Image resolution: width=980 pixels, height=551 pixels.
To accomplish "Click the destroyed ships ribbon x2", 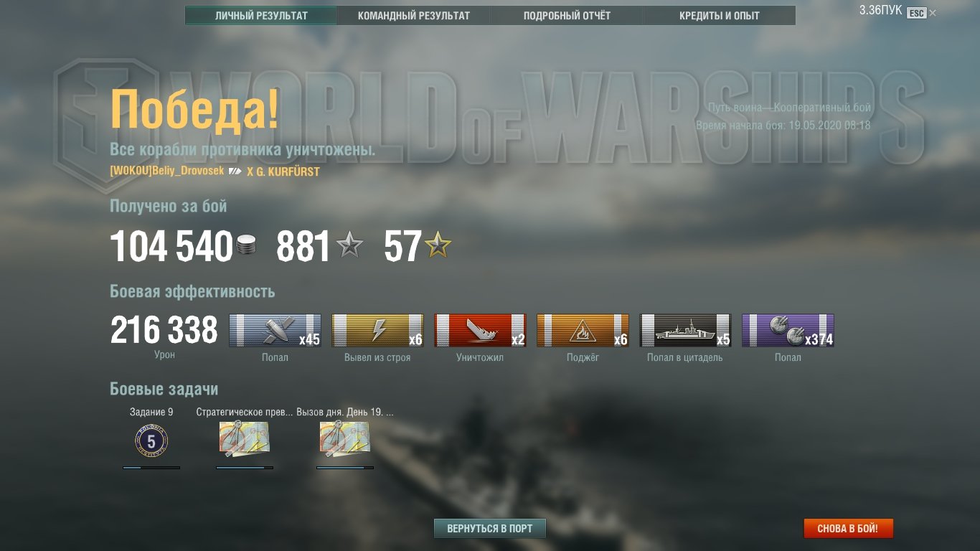I will pos(481,331).
